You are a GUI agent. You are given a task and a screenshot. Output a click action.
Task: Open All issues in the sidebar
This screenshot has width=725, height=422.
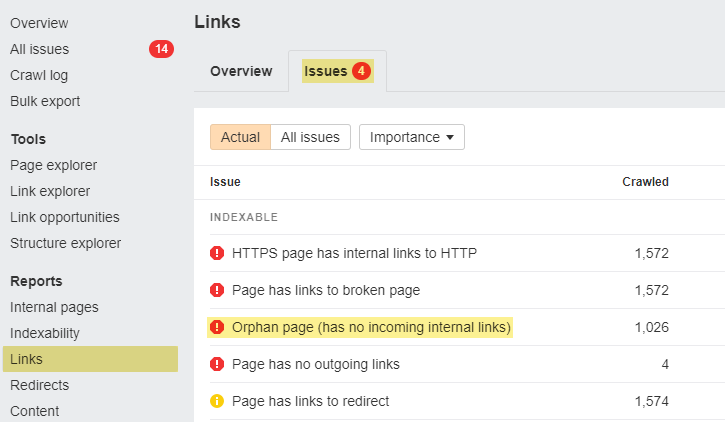pos(40,49)
